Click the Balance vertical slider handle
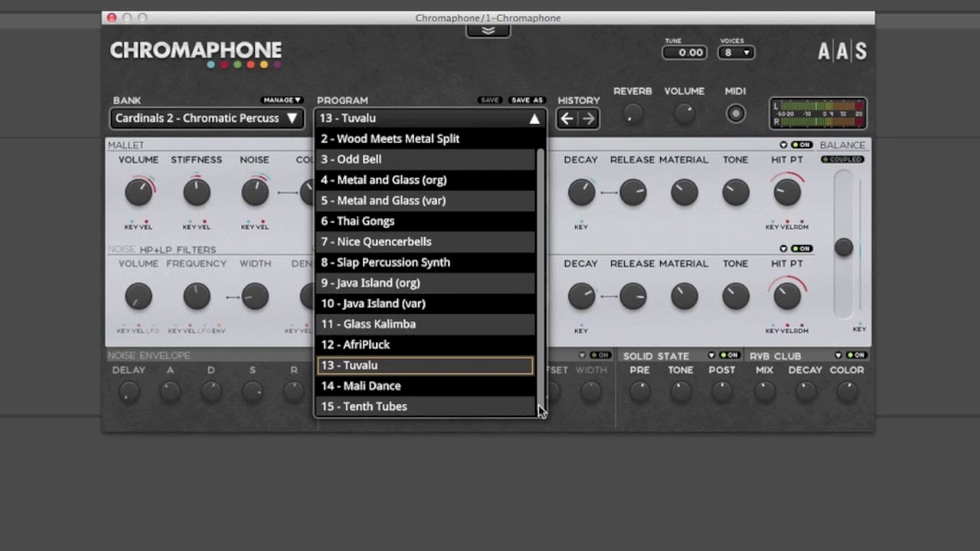Viewport: 980px width, 551px height. pos(844,247)
